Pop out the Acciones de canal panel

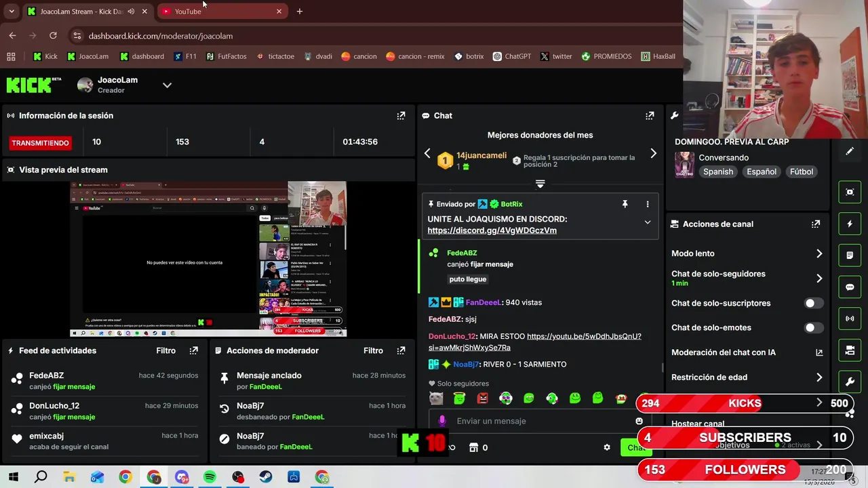pos(816,224)
